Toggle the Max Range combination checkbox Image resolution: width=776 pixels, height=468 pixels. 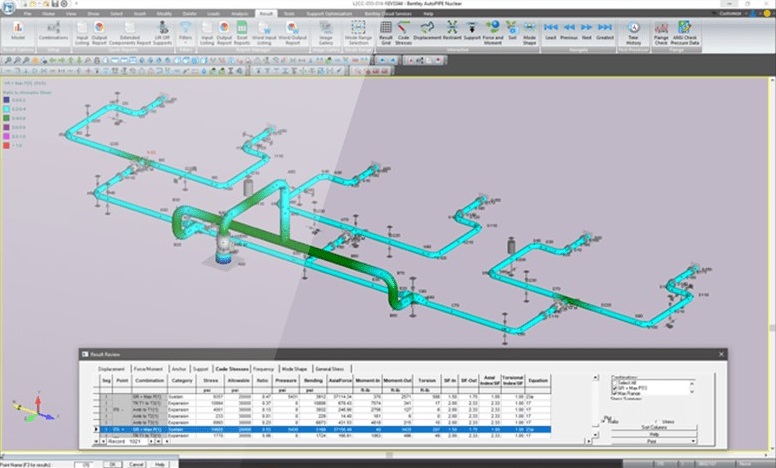coord(615,392)
